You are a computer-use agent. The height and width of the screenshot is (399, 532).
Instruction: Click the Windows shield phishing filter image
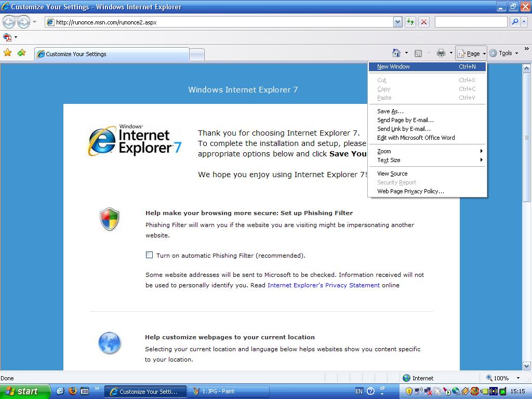point(109,219)
